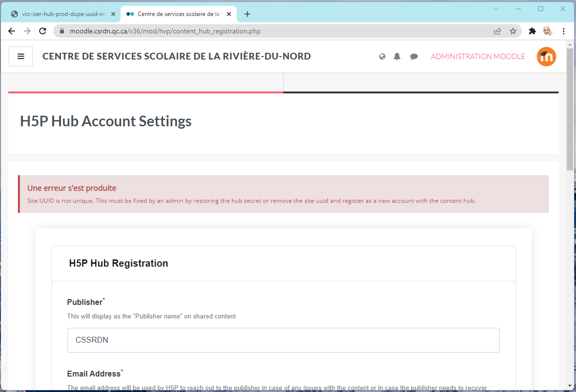Click the 'Site UUID is not unique' message
The height and width of the screenshot is (392, 576).
click(251, 201)
